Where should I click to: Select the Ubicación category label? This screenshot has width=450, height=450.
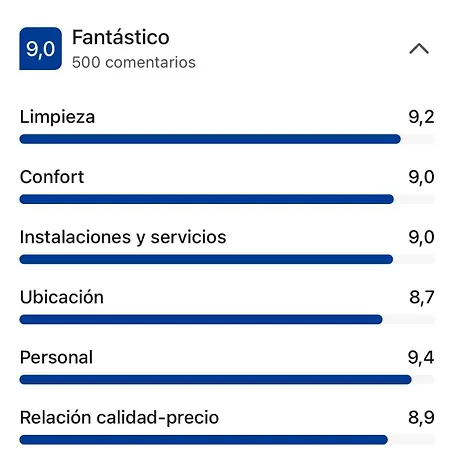pos(62,297)
